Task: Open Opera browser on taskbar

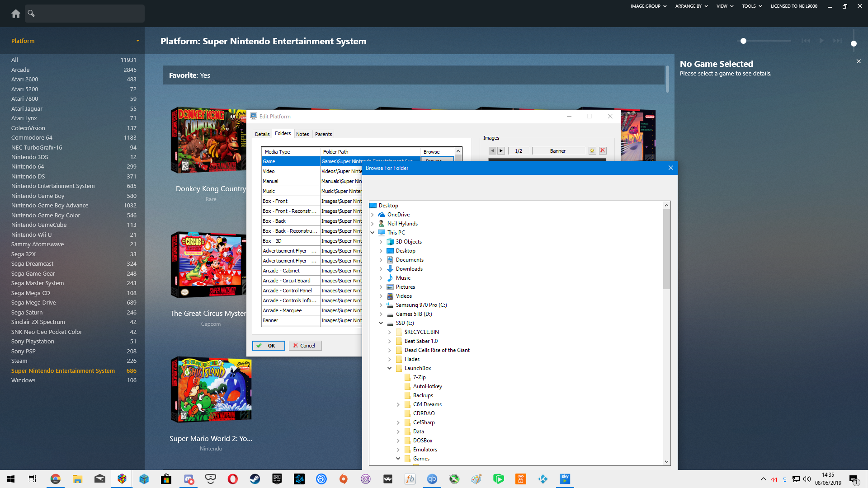Action: (233, 479)
